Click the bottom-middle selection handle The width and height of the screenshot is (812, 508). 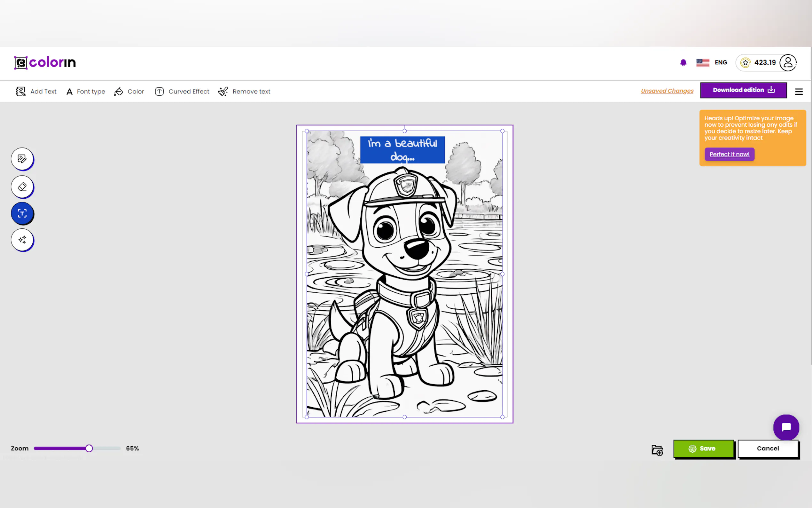coord(404,417)
